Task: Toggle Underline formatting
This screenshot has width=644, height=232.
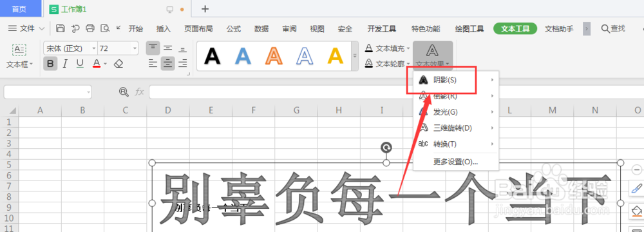Action: [80, 64]
